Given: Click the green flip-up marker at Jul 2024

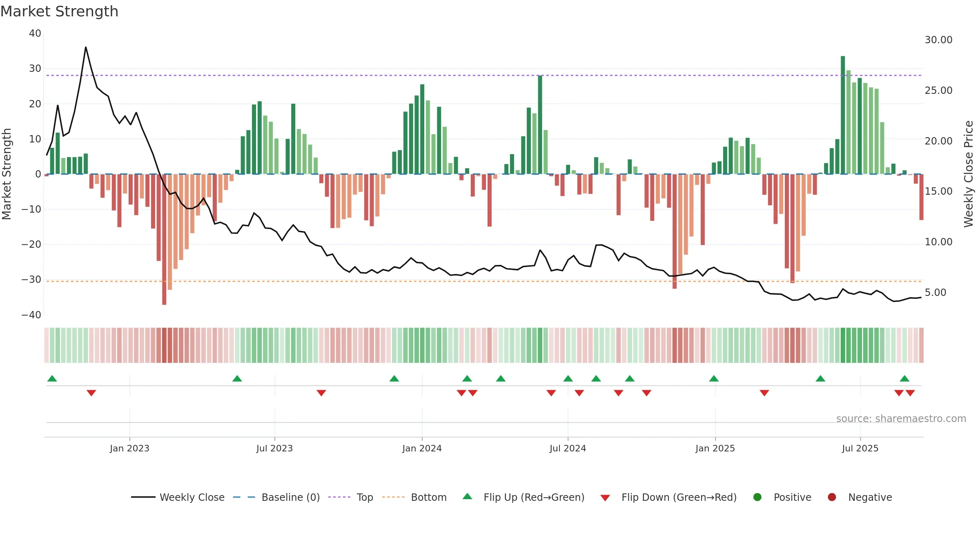Looking at the screenshot, I should [x=568, y=378].
